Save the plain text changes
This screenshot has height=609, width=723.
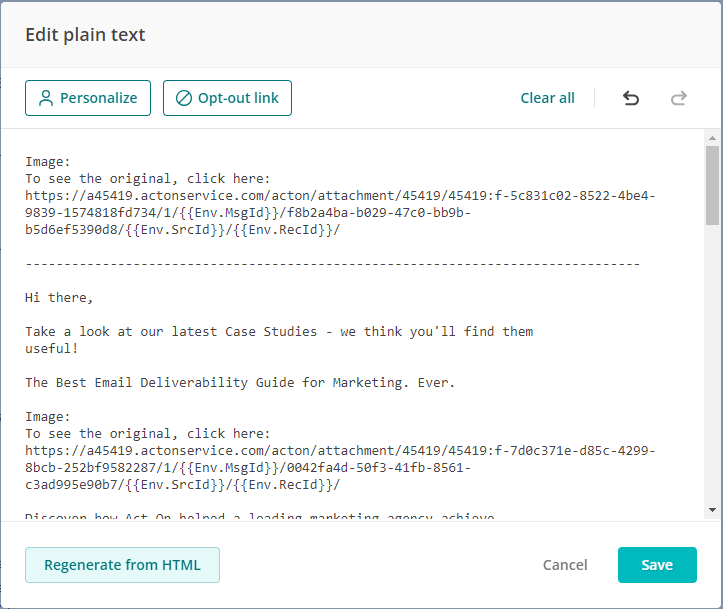pos(657,565)
